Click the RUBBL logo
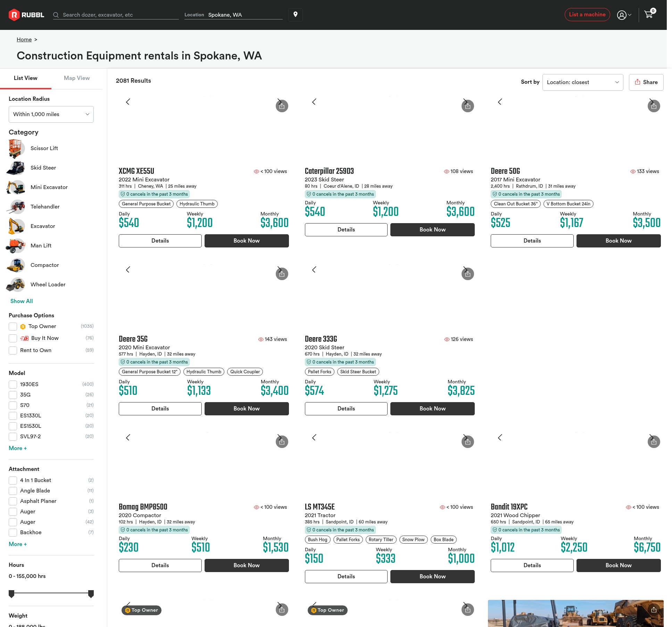This screenshot has height=627, width=672. tap(26, 15)
